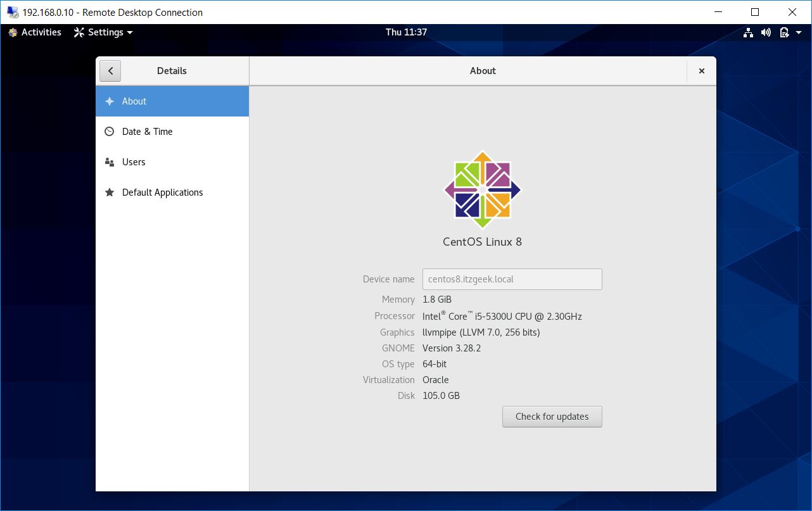The image size is (812, 511).
Task: Select the About sidebar item
Action: pos(172,101)
